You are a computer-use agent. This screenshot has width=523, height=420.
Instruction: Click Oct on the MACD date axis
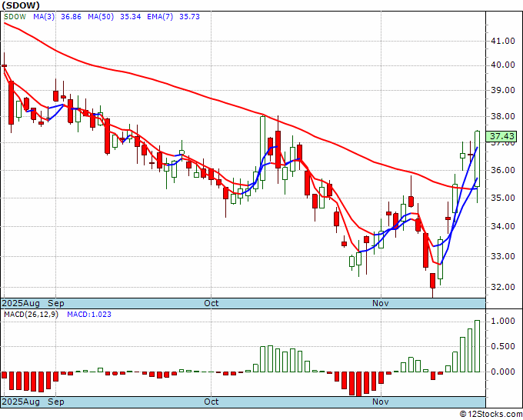[212, 402]
